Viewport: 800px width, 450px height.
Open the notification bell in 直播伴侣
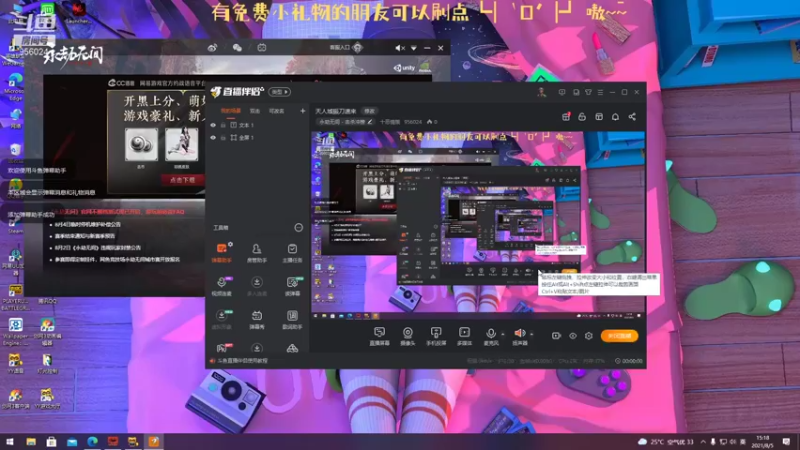(615, 117)
